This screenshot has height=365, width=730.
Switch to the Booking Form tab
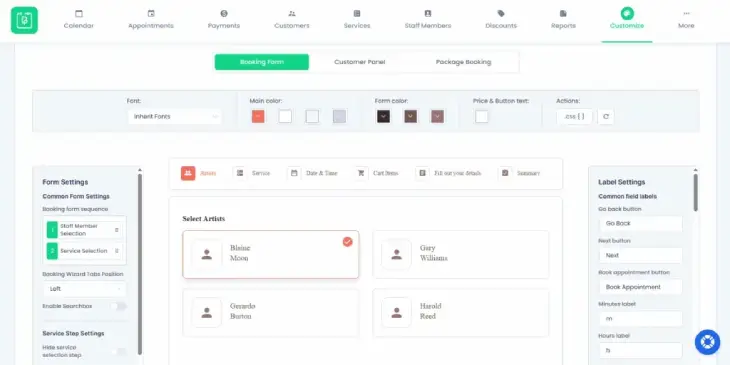click(x=262, y=62)
